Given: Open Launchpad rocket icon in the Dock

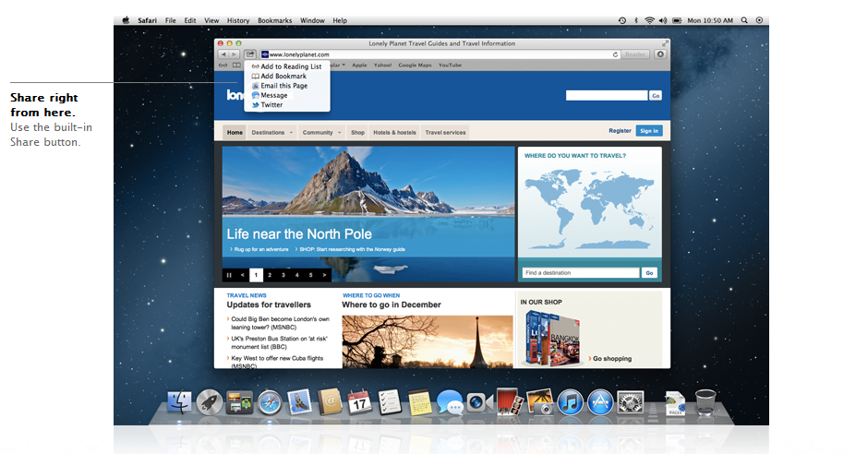Looking at the screenshot, I should (210, 402).
